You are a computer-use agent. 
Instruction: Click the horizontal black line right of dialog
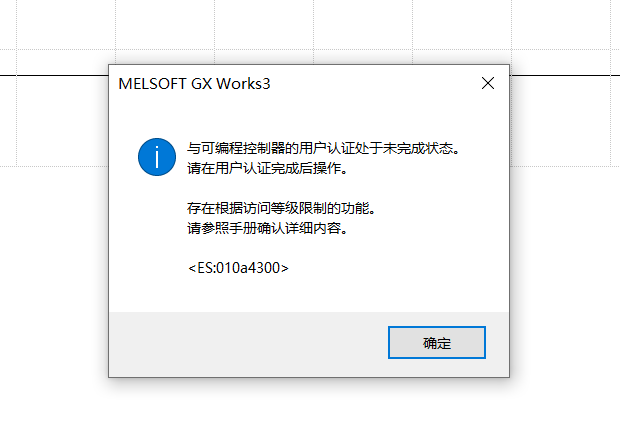pyautogui.click(x=565, y=75)
